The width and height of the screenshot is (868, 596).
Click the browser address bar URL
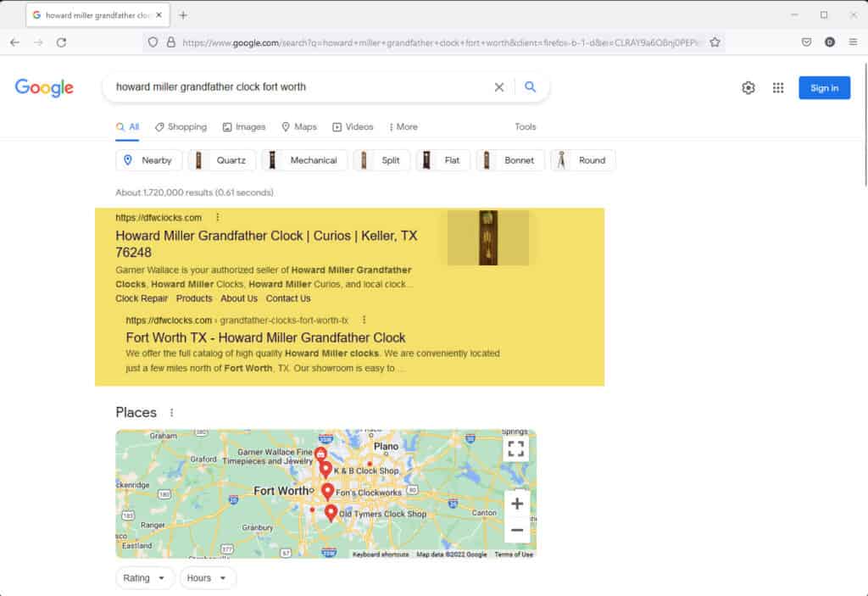440,42
